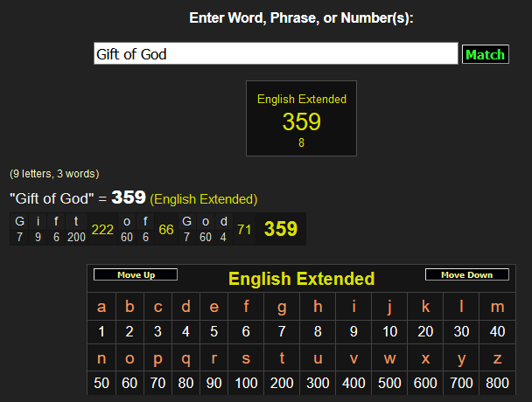Click value 800 in cipher chart
Image resolution: width=532 pixels, height=402 pixels.
(498, 383)
